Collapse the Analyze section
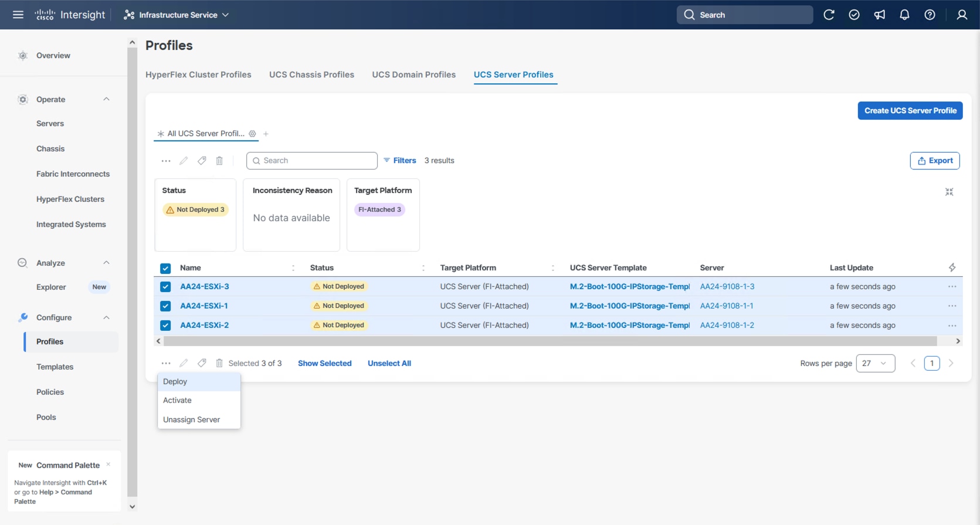This screenshot has height=525, width=980. coord(106,263)
